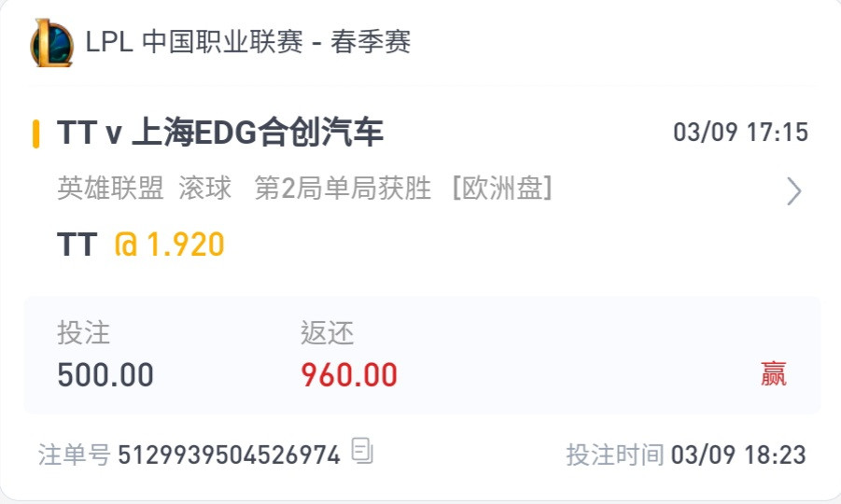
Task: Click the match time 03/09 17:15
Action: coord(740,133)
